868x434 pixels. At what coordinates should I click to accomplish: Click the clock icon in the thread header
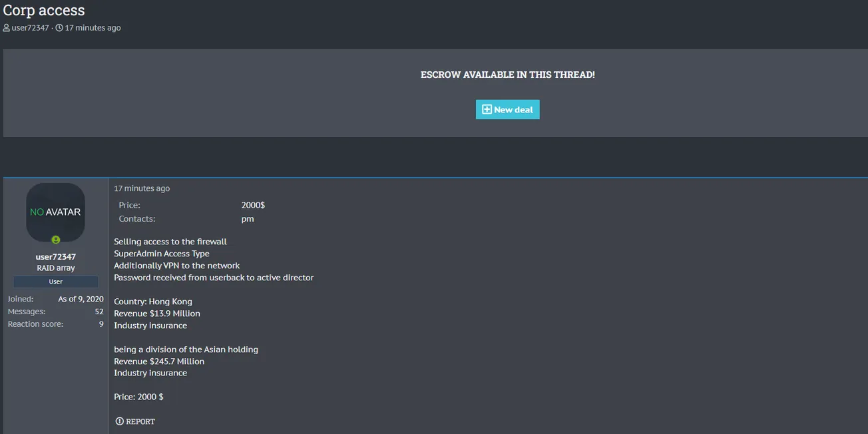pyautogui.click(x=59, y=28)
